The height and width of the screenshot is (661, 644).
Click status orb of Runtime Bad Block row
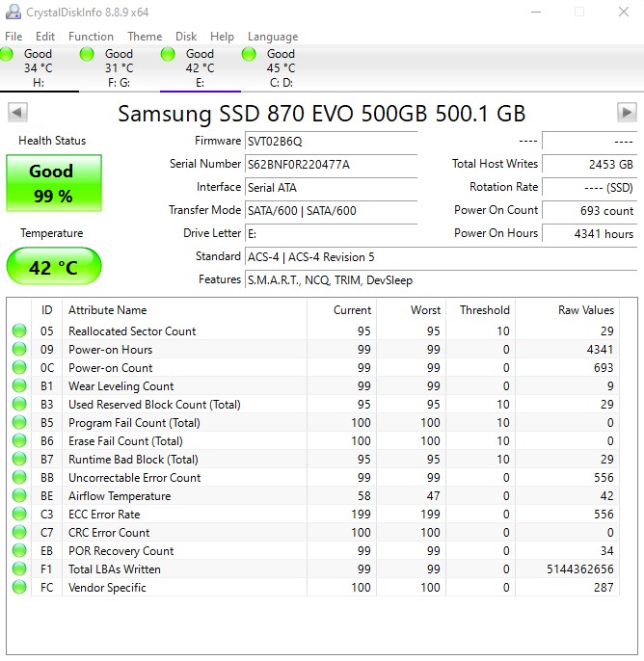coord(19,459)
